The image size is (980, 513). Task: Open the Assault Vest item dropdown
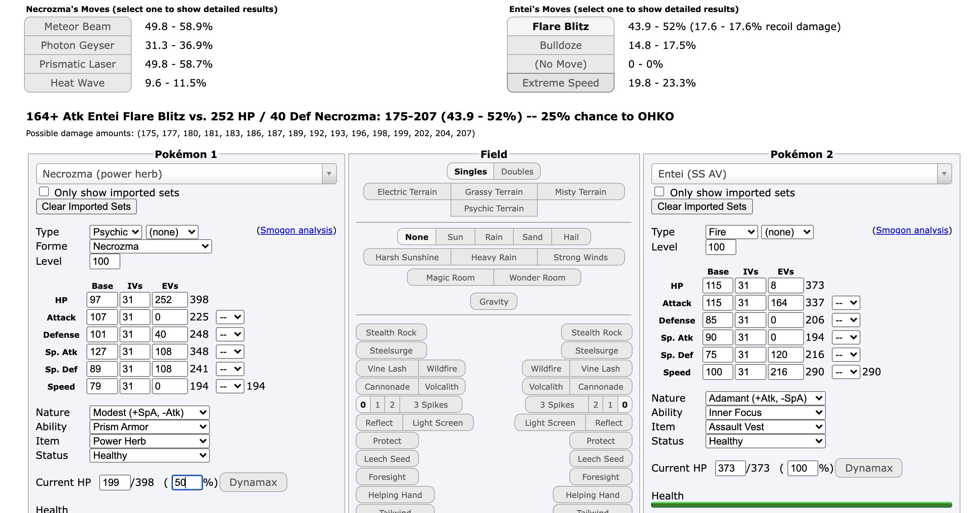[765, 427]
